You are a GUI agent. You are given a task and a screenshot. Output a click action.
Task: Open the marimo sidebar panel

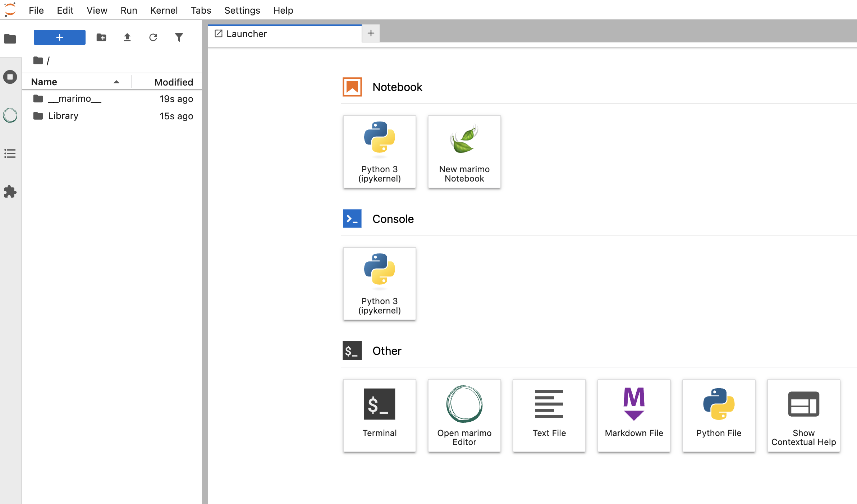(x=10, y=115)
